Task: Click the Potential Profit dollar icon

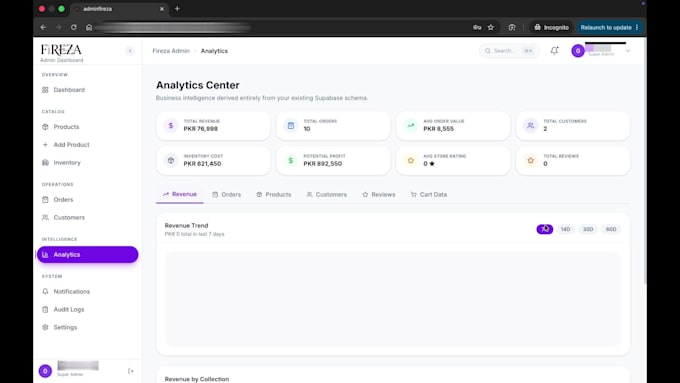Action: tap(291, 160)
